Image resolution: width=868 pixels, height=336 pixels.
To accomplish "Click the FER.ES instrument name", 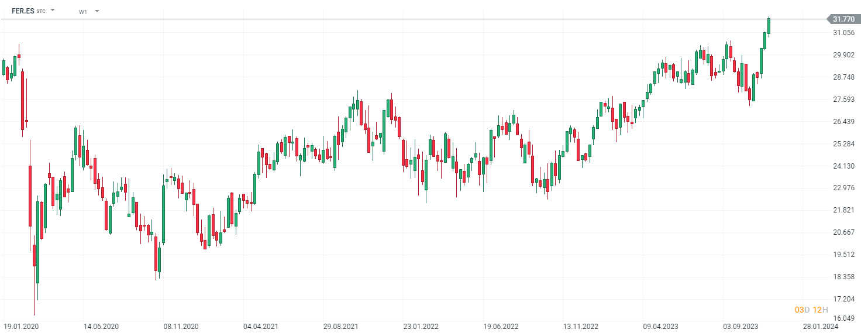I will click(23, 11).
